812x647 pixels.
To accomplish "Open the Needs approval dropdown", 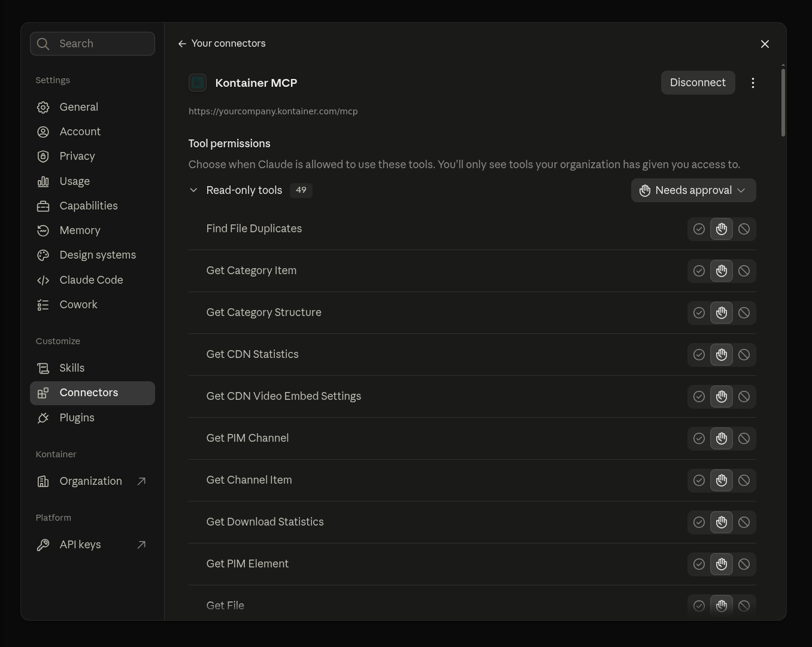I will pyautogui.click(x=693, y=190).
